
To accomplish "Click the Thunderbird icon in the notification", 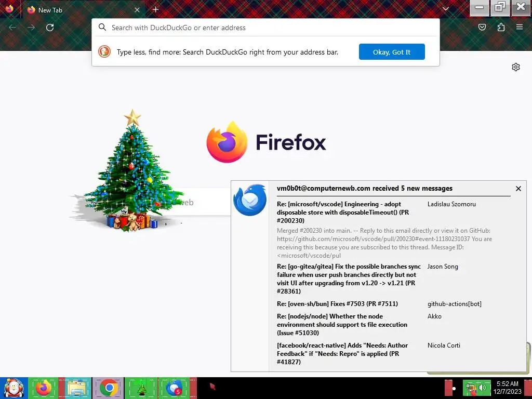I will 250,200.
